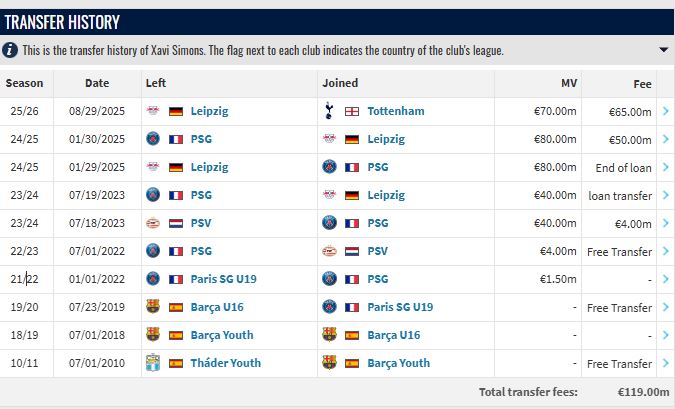Open details arrow for End of loan row
The height and width of the screenshot is (409, 675).
coord(666,167)
